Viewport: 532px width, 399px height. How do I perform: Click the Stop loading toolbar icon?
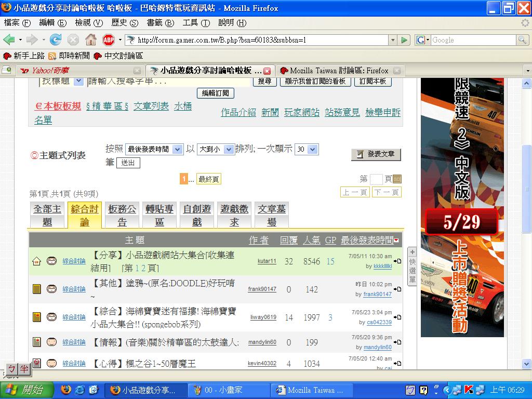click(x=73, y=40)
